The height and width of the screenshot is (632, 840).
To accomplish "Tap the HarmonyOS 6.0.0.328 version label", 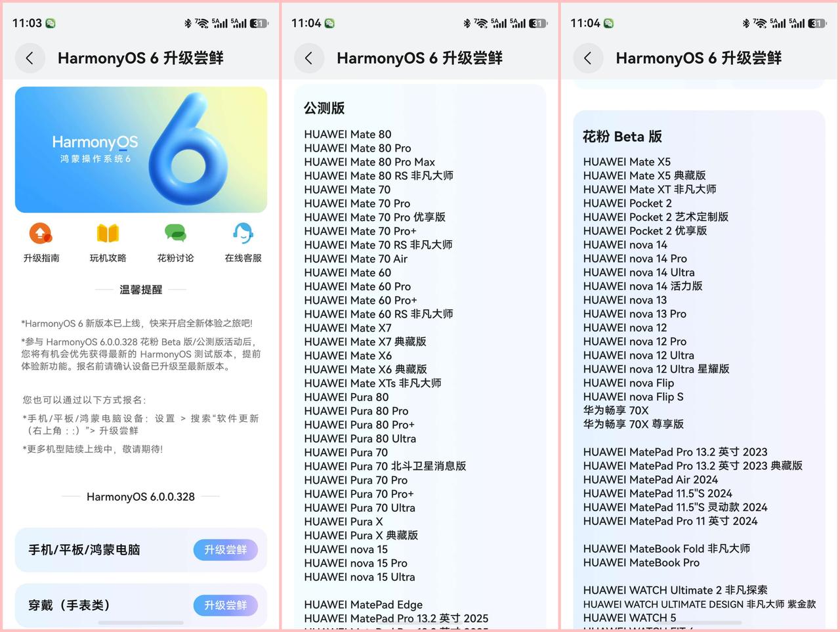I will tap(141, 497).
